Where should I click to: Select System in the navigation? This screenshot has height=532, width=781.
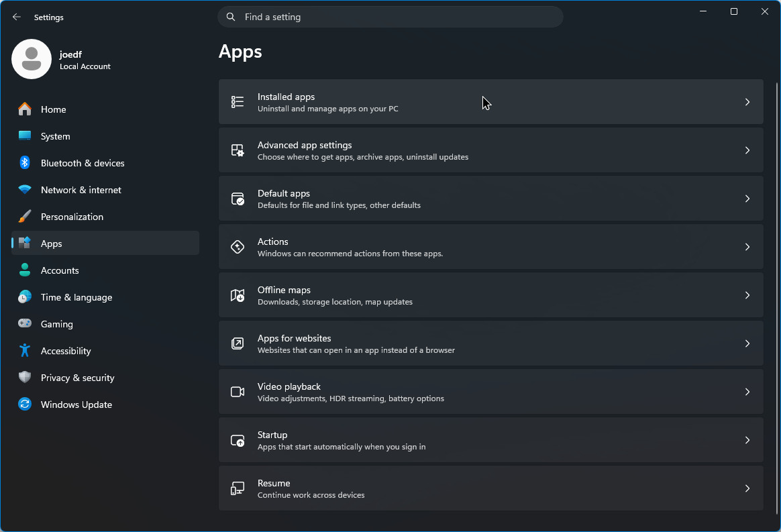(x=105, y=136)
